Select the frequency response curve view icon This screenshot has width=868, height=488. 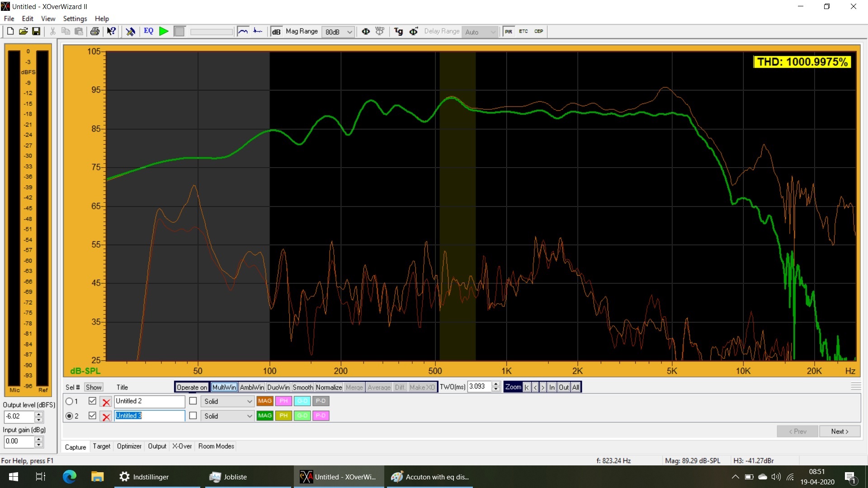click(x=243, y=31)
